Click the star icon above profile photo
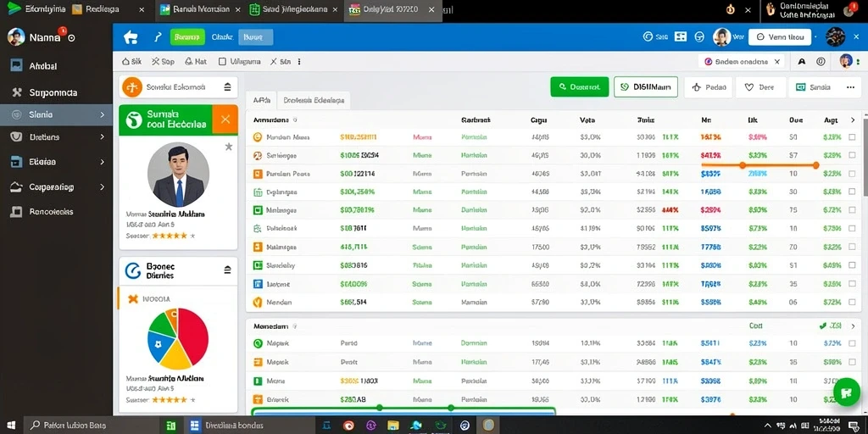The width and height of the screenshot is (868, 434). (x=229, y=147)
